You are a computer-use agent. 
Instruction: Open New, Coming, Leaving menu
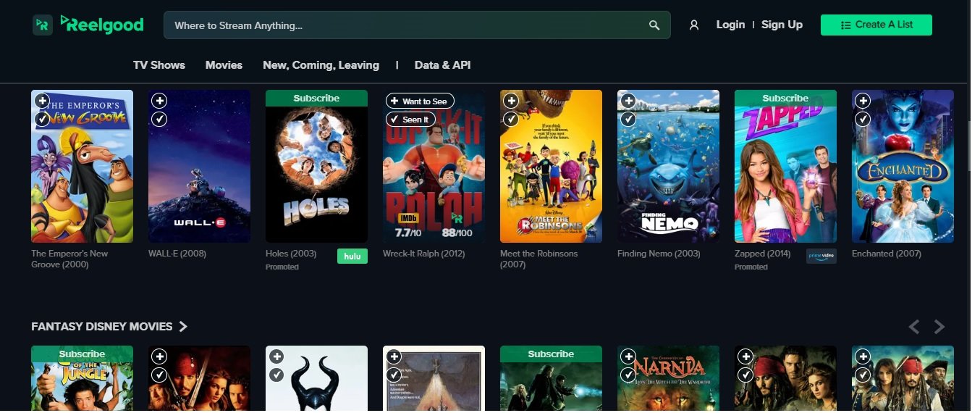321,65
